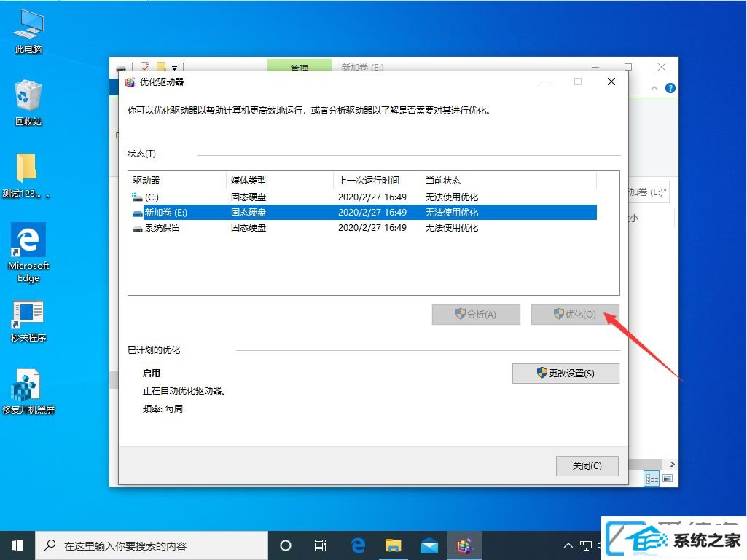Click Explorer window help question mark icon
The image size is (747, 560).
click(x=670, y=88)
